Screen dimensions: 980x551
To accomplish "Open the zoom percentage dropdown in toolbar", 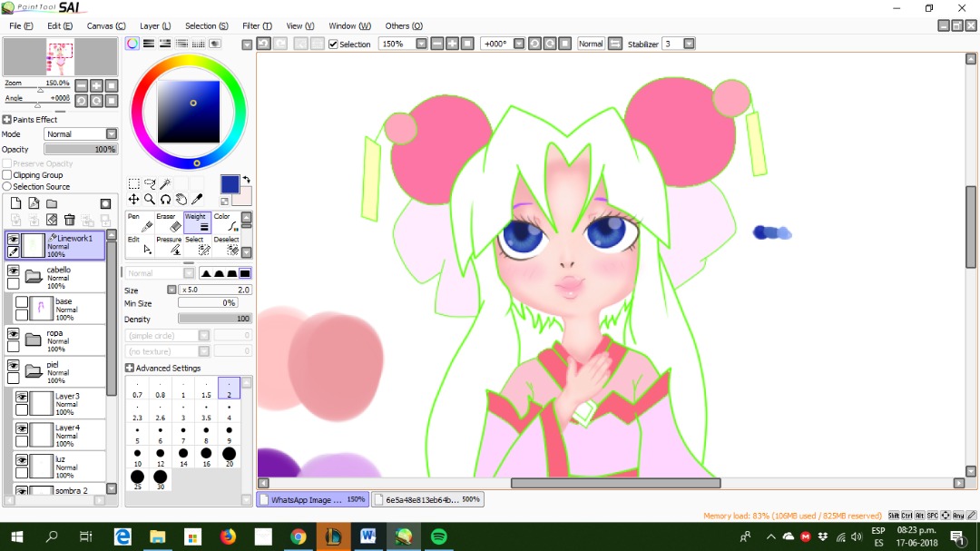I will click(x=421, y=44).
